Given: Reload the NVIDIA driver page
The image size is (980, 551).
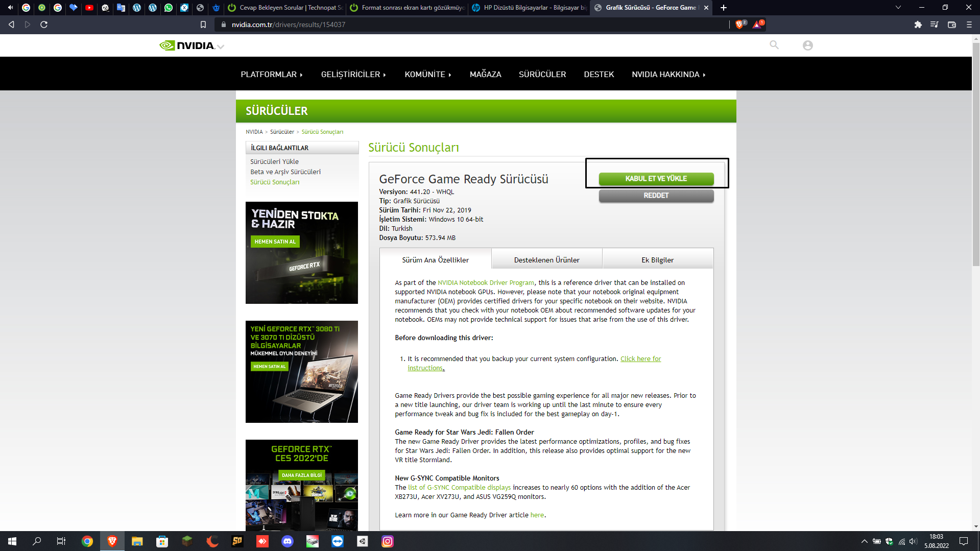Looking at the screenshot, I should [x=44, y=25].
